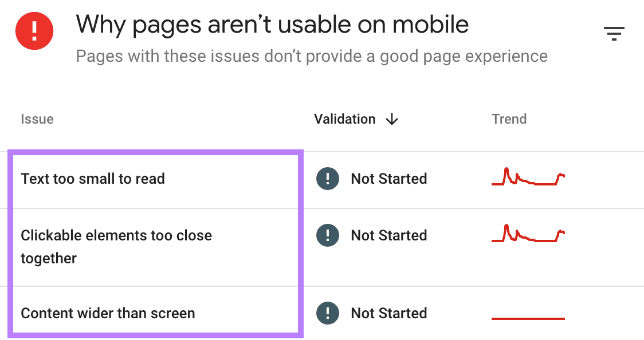Viewport: 644px width, 340px height.
Task: Open the filter options icon
Action: click(x=614, y=33)
